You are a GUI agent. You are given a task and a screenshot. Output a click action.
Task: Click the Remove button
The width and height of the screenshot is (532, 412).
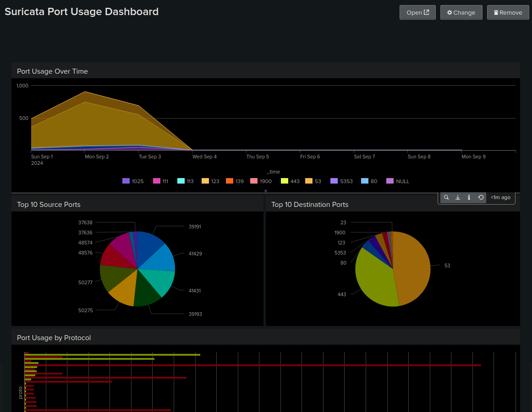click(x=508, y=12)
